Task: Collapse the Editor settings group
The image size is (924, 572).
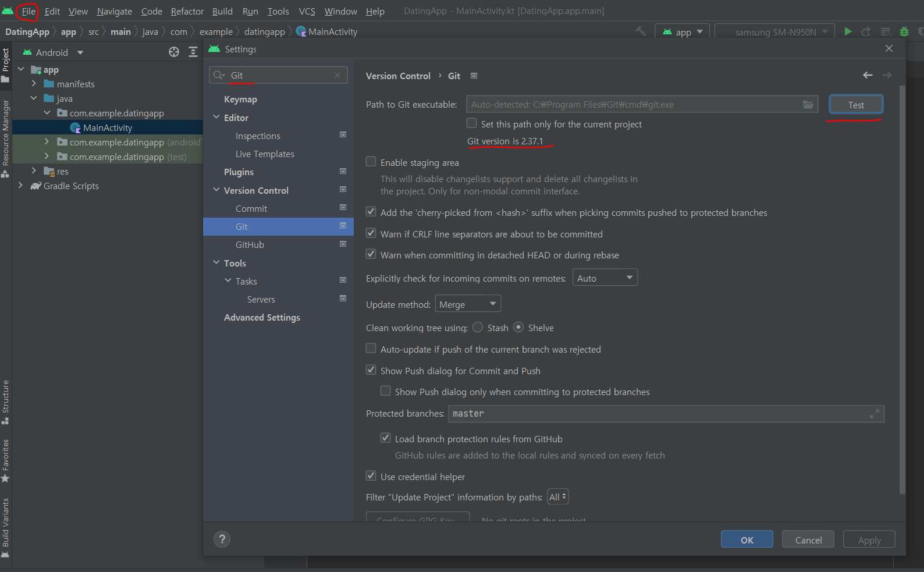Action: pyautogui.click(x=216, y=117)
